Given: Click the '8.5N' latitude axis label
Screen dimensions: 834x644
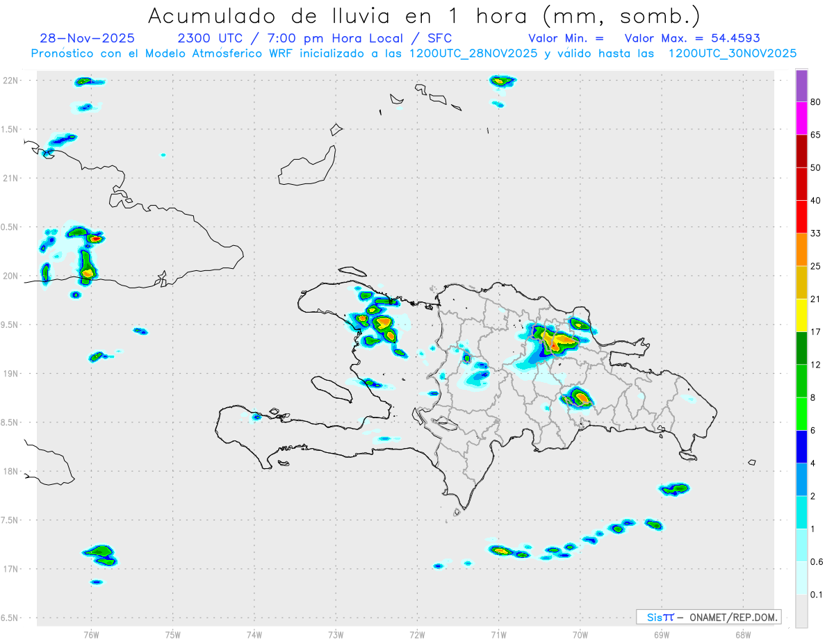Looking at the screenshot, I should [x=10, y=422].
